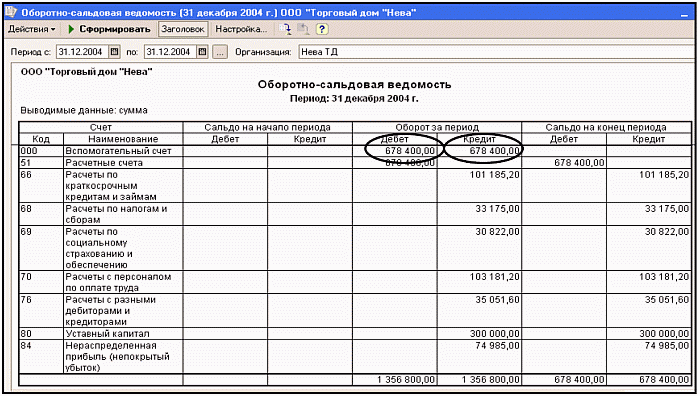Click the Период: 31 декабря 2004 г. subtitle
Image resolution: width=700 pixels, height=396 pixels.
[354, 99]
